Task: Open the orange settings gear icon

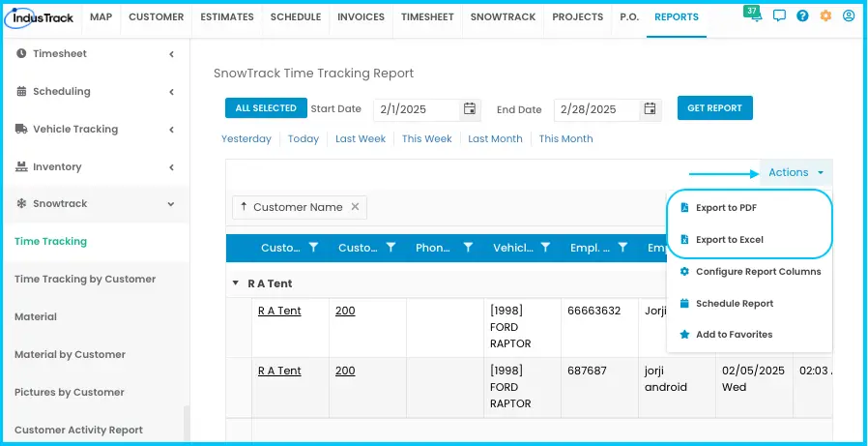Action: (x=825, y=16)
